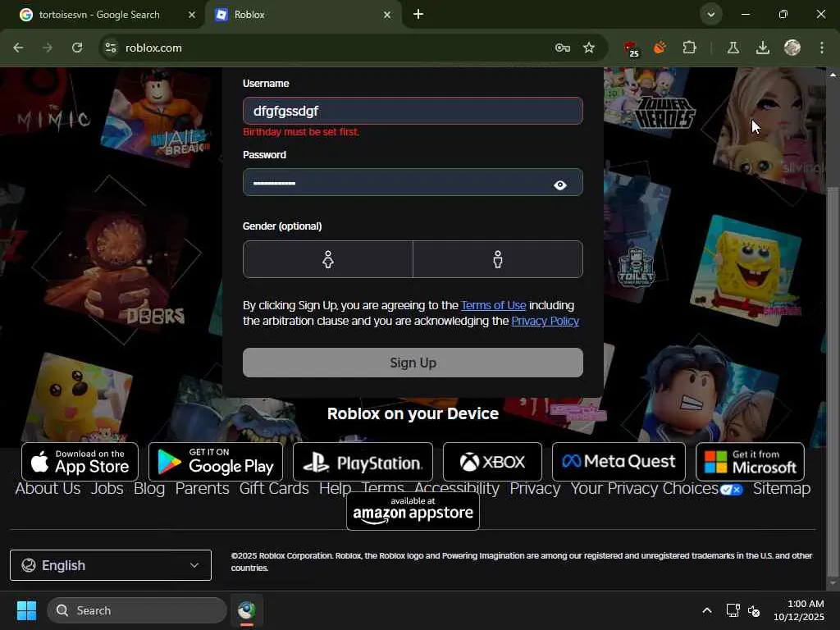Open Download on the App Store badge
This screenshot has width=840, height=630.
pyautogui.click(x=80, y=462)
